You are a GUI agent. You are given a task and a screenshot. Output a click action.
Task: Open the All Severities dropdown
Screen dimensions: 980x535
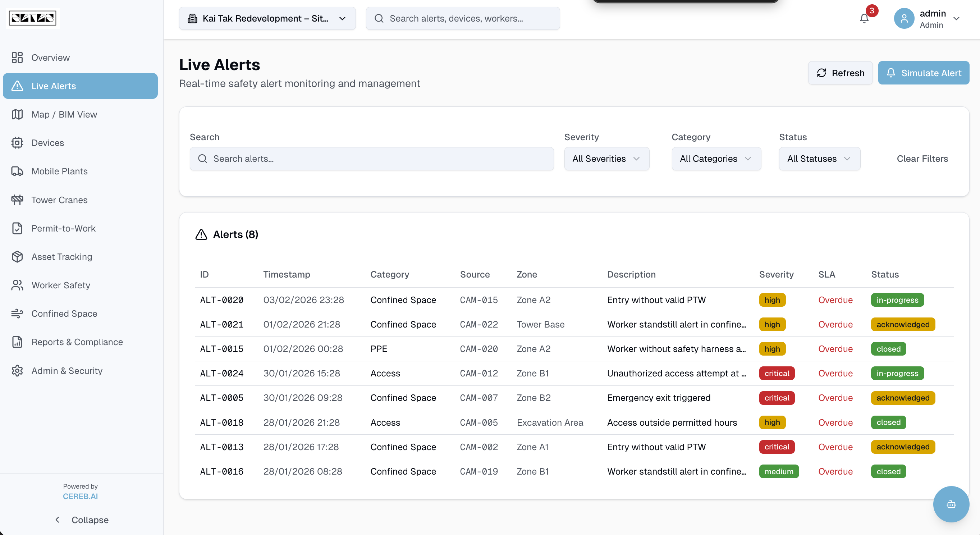click(606, 159)
